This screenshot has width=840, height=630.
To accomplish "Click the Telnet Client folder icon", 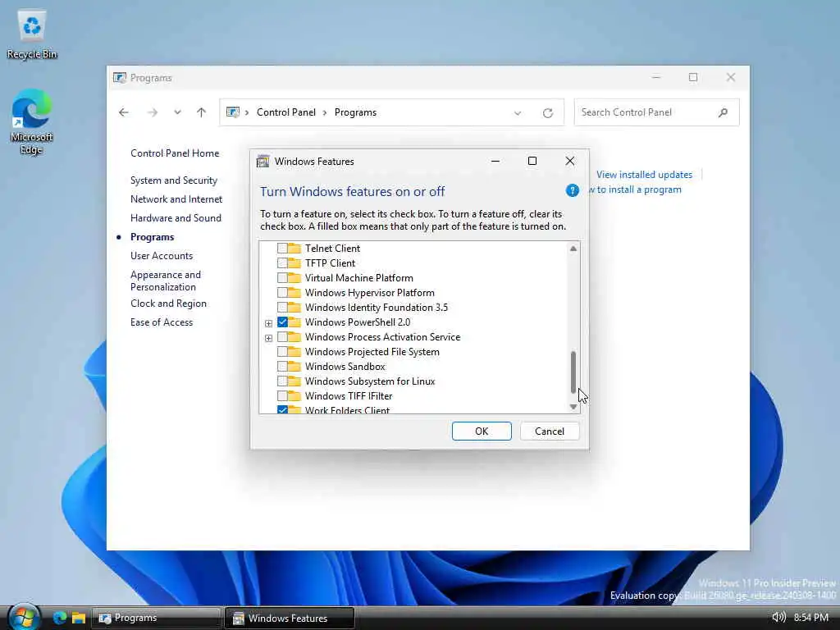I will [294, 248].
